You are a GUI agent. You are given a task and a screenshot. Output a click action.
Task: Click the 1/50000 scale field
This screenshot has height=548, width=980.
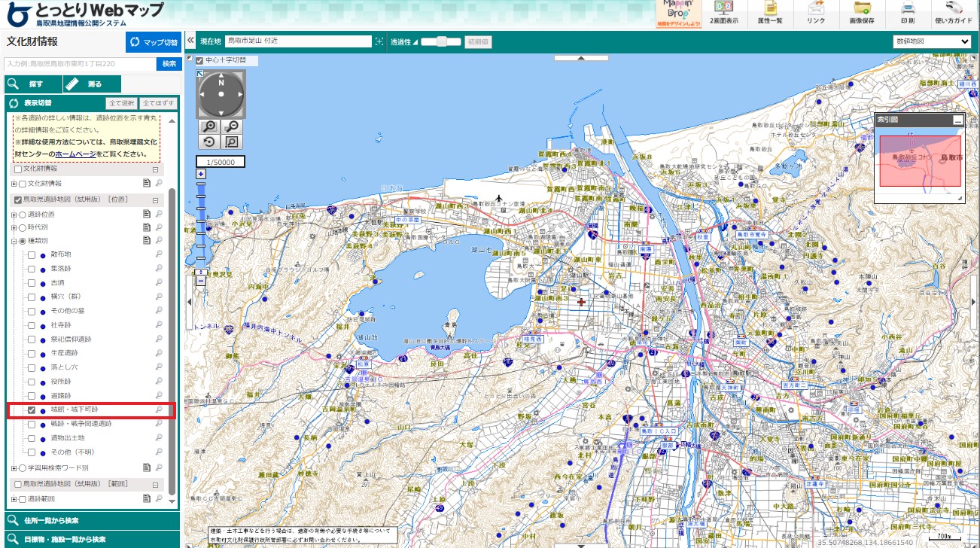[221, 162]
